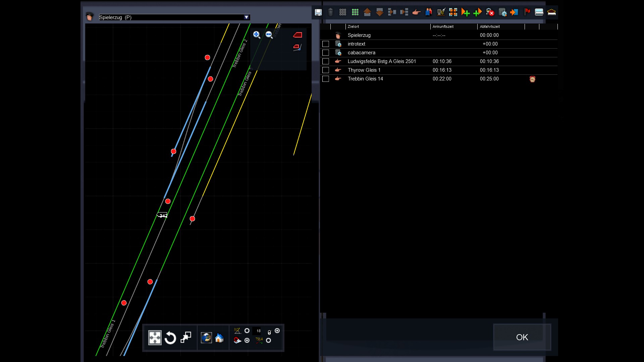
Task: Select the Trebbin Gleis 14 row
Action: [x=365, y=79]
